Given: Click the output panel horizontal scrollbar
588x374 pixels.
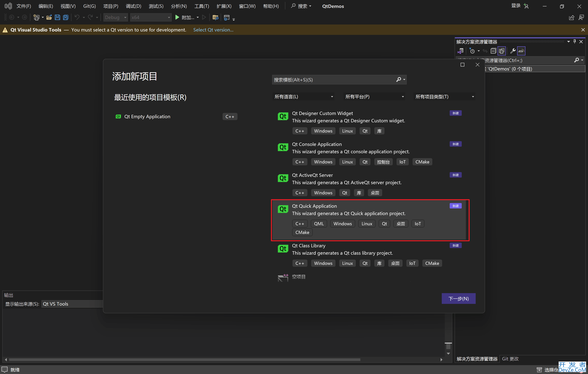Looking at the screenshot, I should [x=184, y=359].
